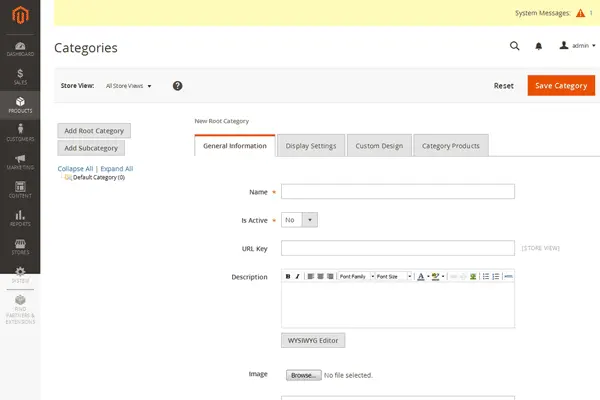Open the admin account menu
This screenshot has height=400, width=600.
pos(578,46)
